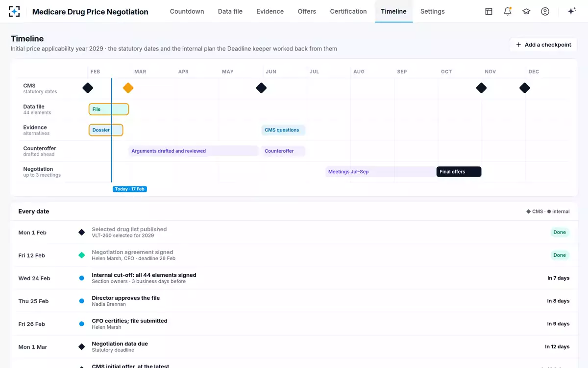
Task: View the Certification tab
Action: point(348,11)
